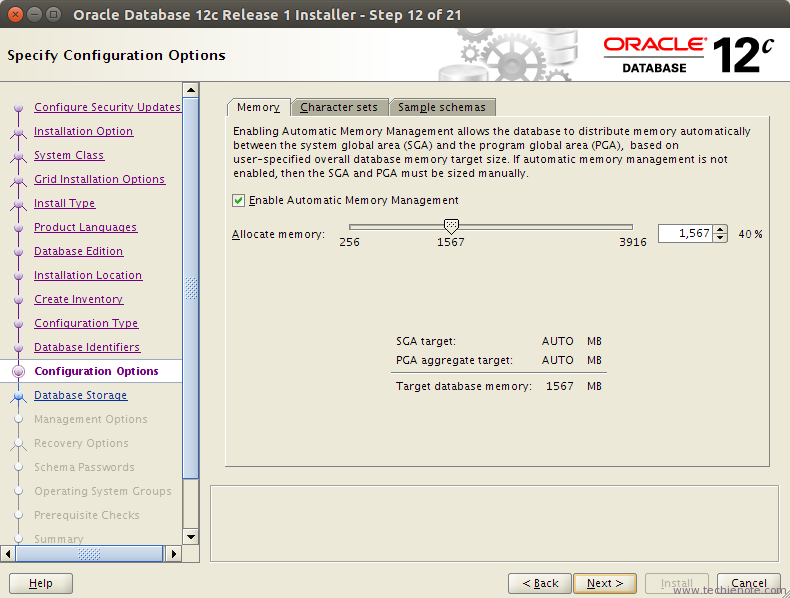Click the sidebar vertical scrollbar thumb
This screenshot has width=790, height=598.
click(191, 288)
